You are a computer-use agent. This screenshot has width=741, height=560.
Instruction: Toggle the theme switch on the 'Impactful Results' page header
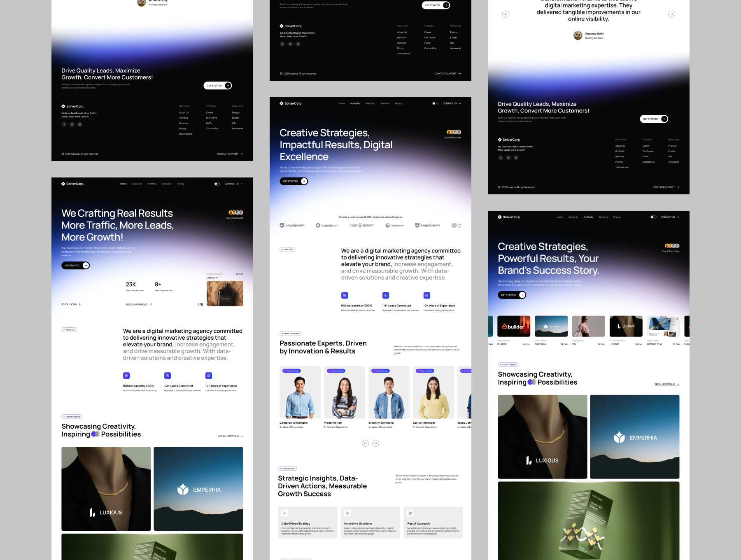pyautogui.click(x=435, y=104)
